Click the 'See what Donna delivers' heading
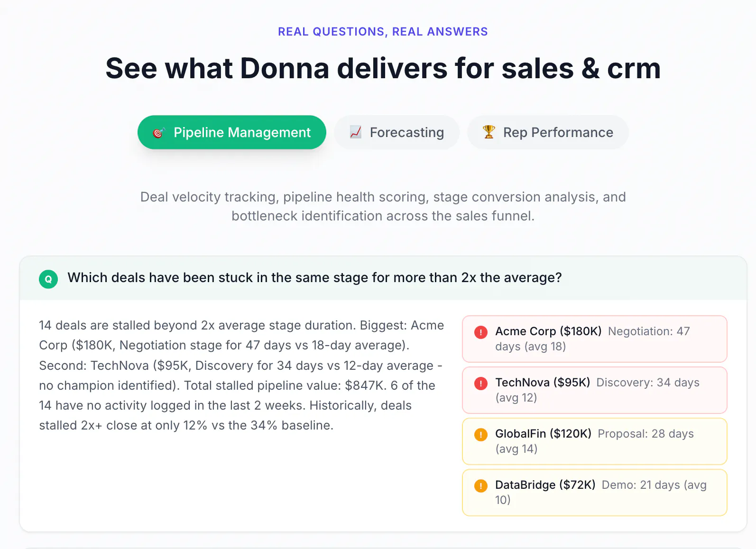This screenshot has height=549, width=756. 383,68
